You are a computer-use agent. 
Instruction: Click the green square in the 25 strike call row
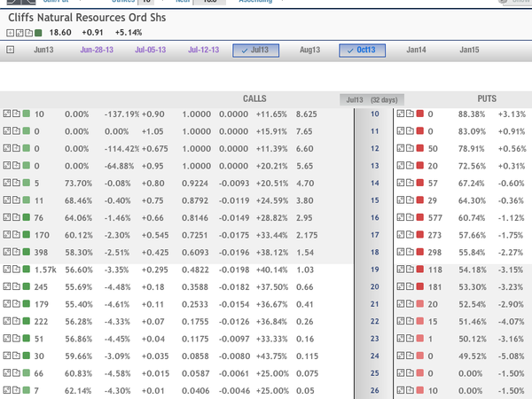click(x=26, y=373)
